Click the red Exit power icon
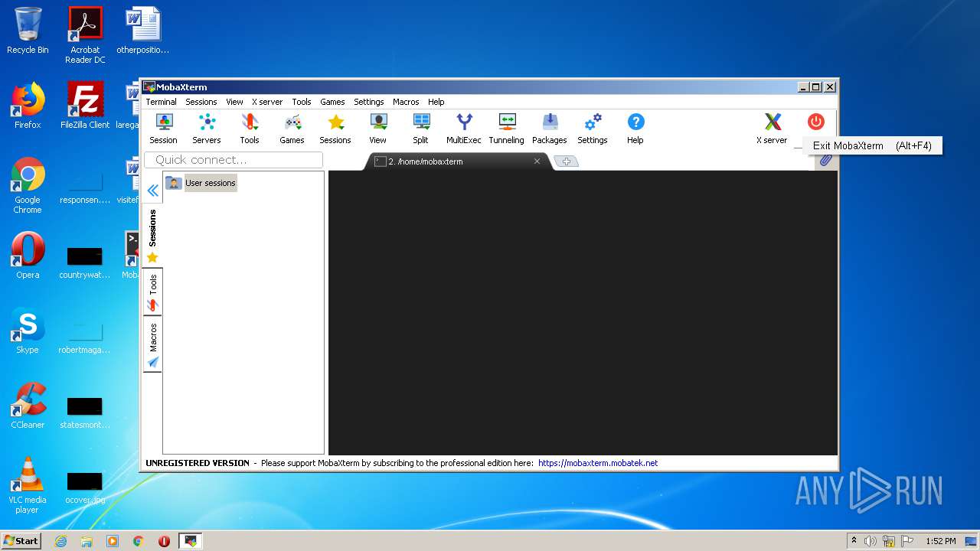980x551 pixels. [816, 122]
